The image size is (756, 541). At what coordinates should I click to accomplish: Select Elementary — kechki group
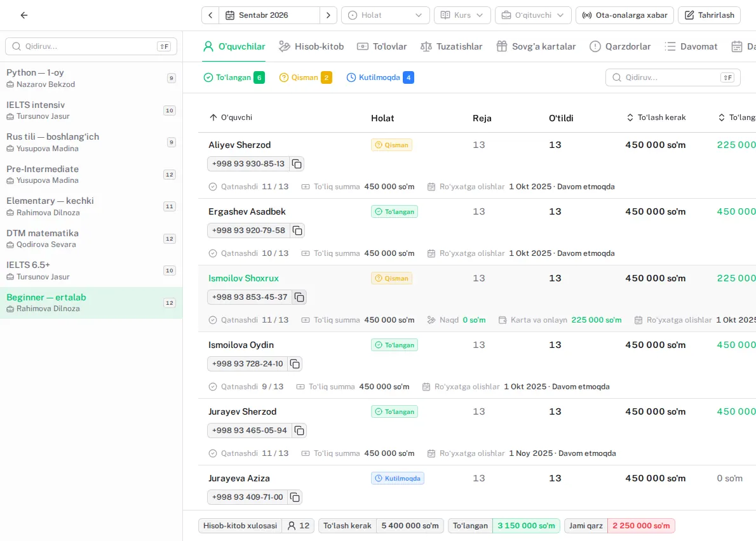(x=91, y=206)
